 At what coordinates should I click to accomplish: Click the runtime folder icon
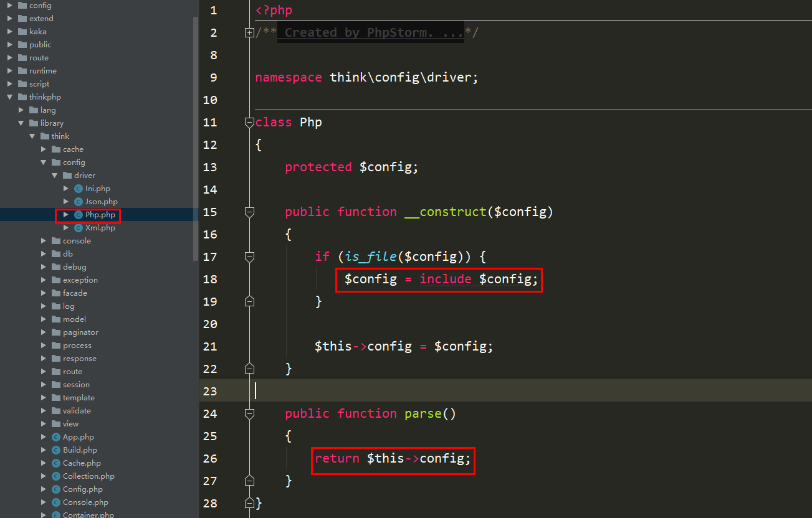point(22,71)
